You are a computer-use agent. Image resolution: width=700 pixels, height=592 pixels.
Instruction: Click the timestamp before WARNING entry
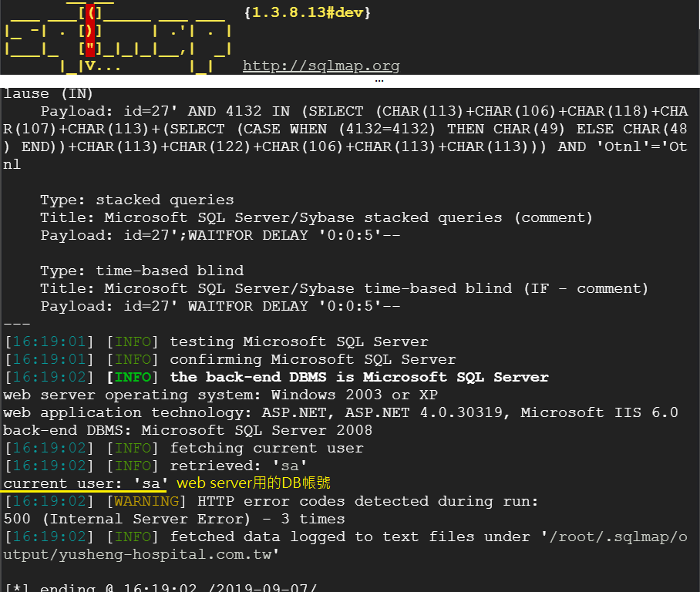pos(49,501)
